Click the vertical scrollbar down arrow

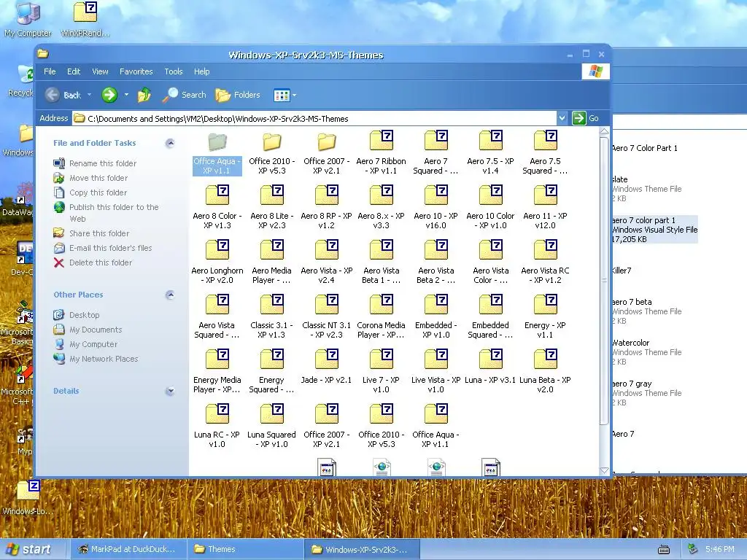(x=604, y=470)
